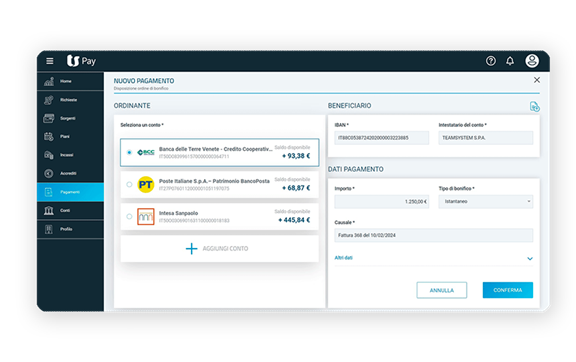Open the Accrediti sidebar icon

[49, 173]
